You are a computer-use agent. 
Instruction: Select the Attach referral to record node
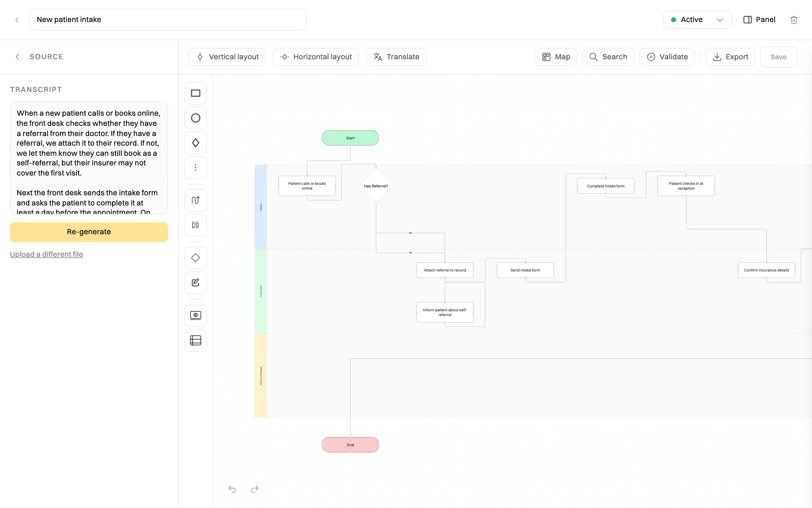tap(445, 270)
